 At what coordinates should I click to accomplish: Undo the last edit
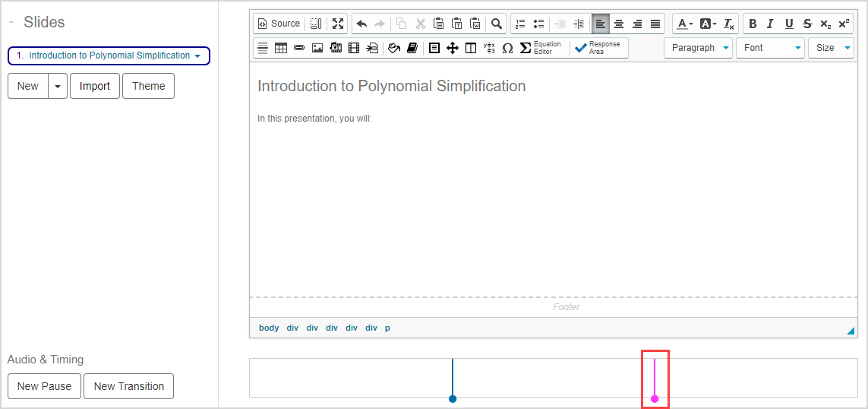point(361,24)
